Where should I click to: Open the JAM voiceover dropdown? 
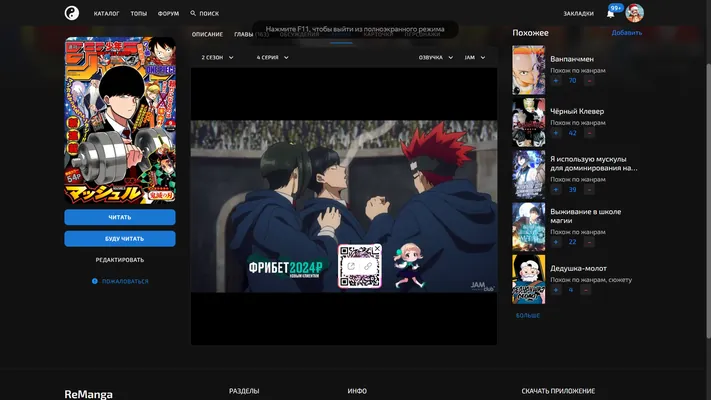[475, 58]
